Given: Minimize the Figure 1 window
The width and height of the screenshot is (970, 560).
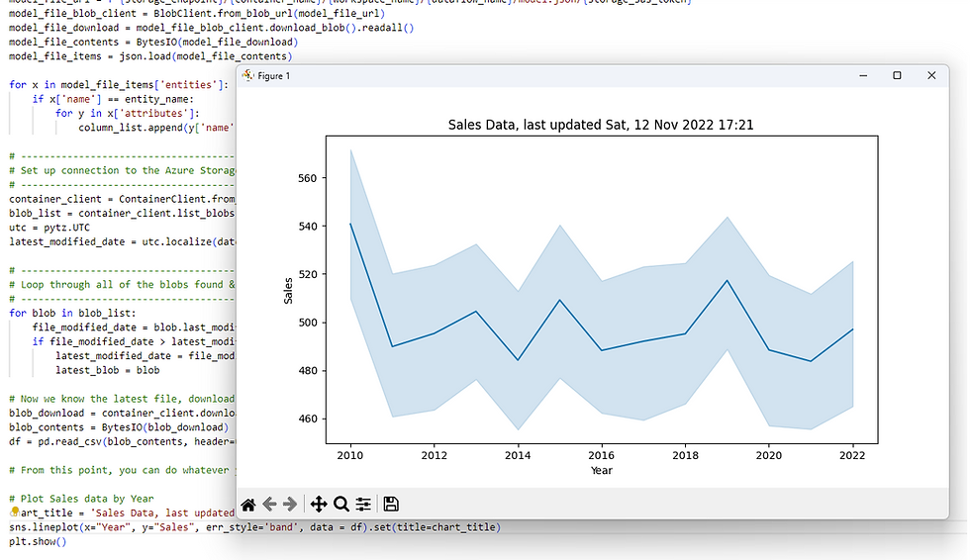Looking at the screenshot, I should (863, 75).
